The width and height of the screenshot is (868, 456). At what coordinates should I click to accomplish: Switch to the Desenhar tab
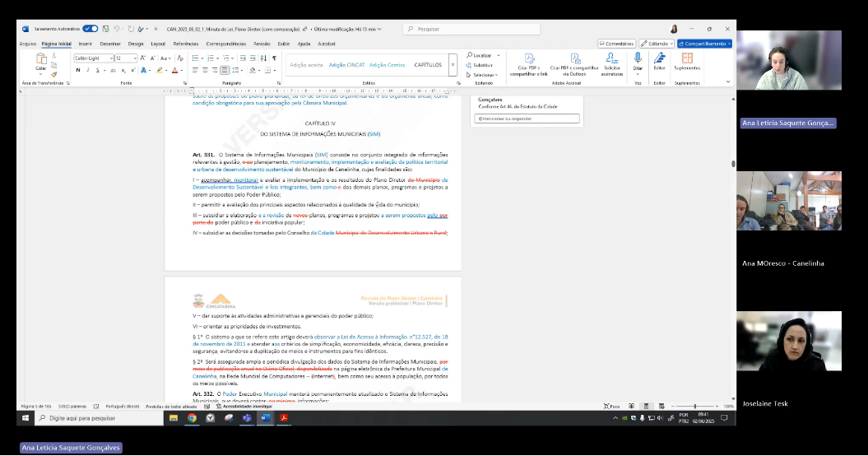[x=110, y=44]
